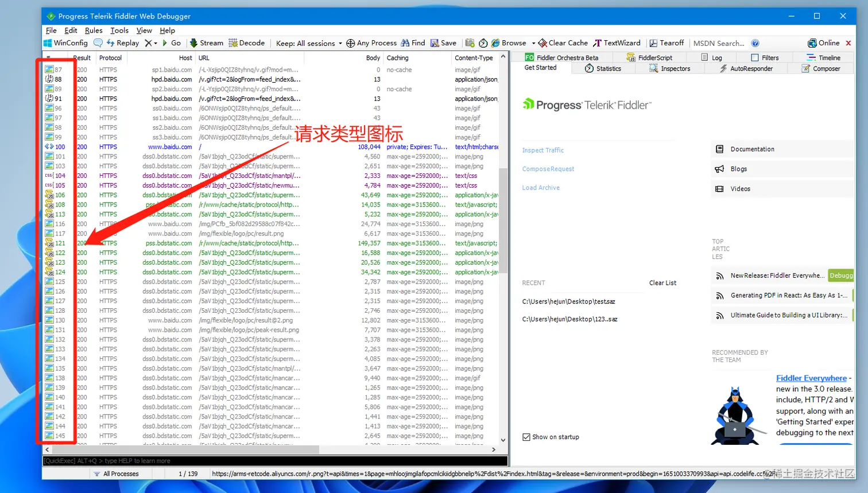Click in the QuickExec command box
The image size is (868, 493).
[276, 461]
